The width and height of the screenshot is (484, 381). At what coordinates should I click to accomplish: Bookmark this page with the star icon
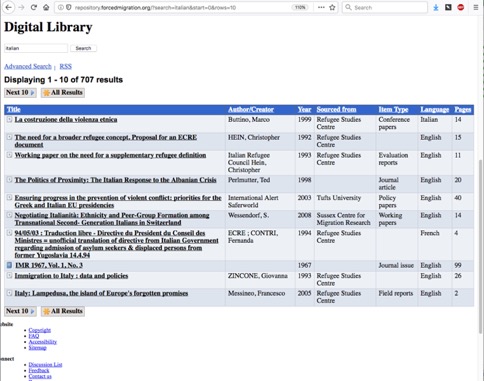(332, 7)
